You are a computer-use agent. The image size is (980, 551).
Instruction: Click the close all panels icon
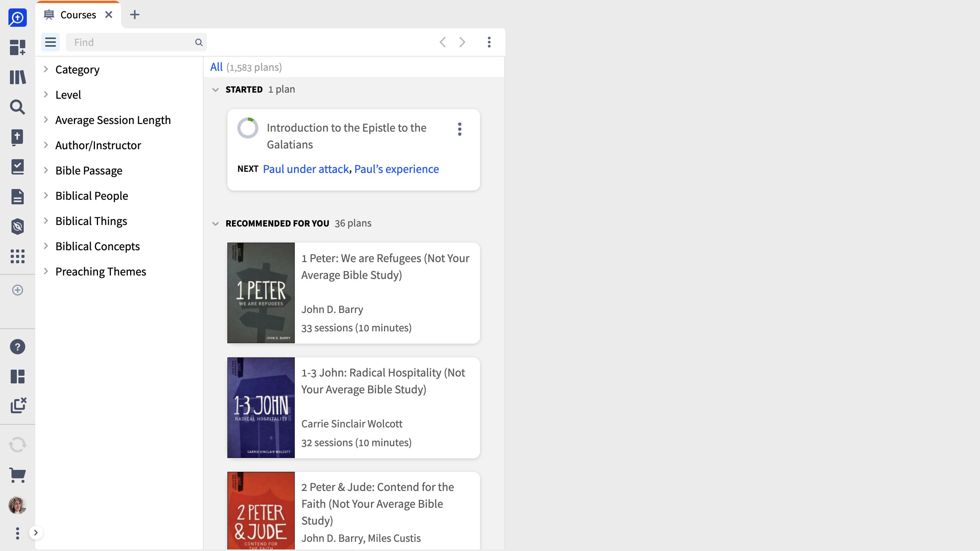18,406
